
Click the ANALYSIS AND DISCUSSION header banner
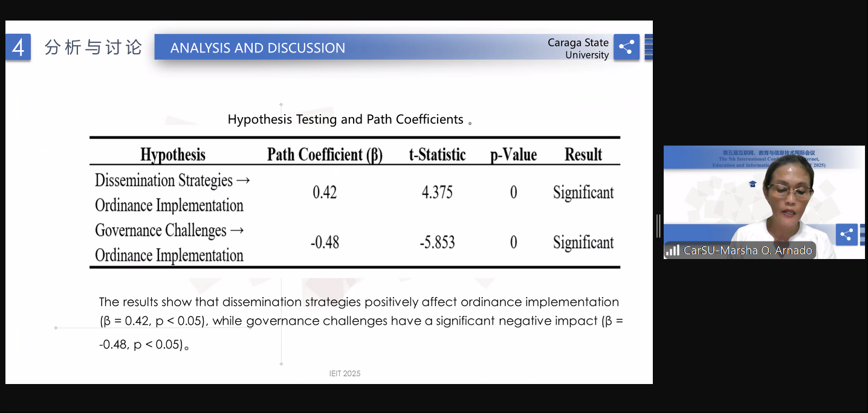click(x=258, y=48)
